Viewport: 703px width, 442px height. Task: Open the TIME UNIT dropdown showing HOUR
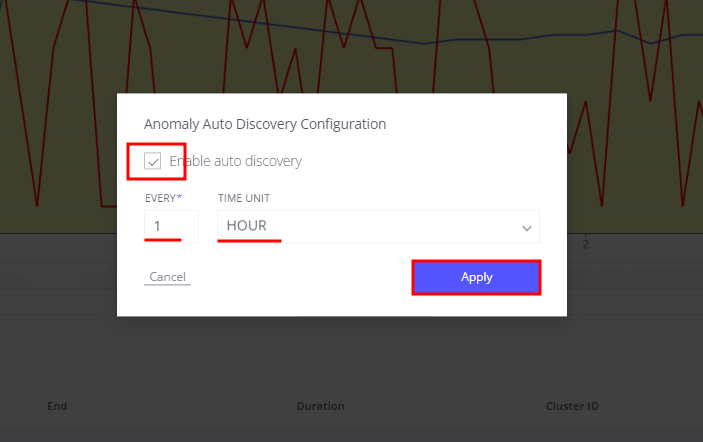(x=378, y=225)
